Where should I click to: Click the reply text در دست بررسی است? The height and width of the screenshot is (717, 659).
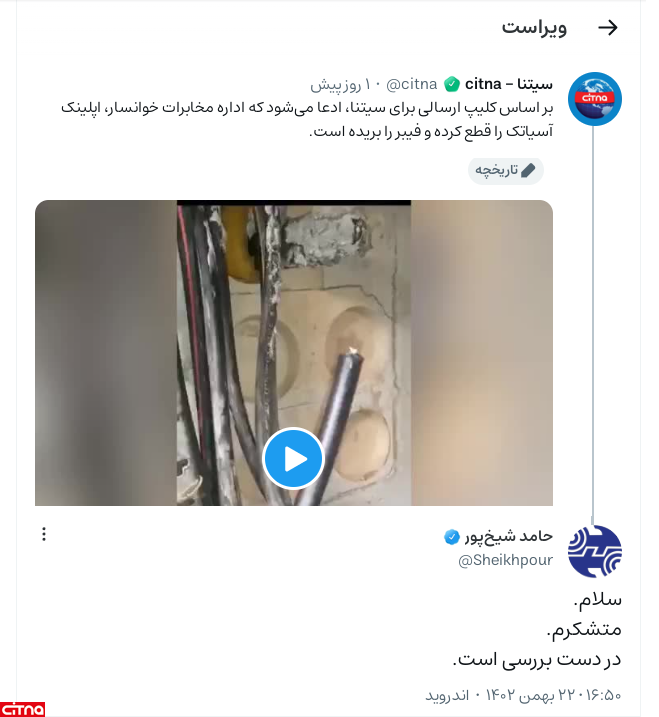537,660
